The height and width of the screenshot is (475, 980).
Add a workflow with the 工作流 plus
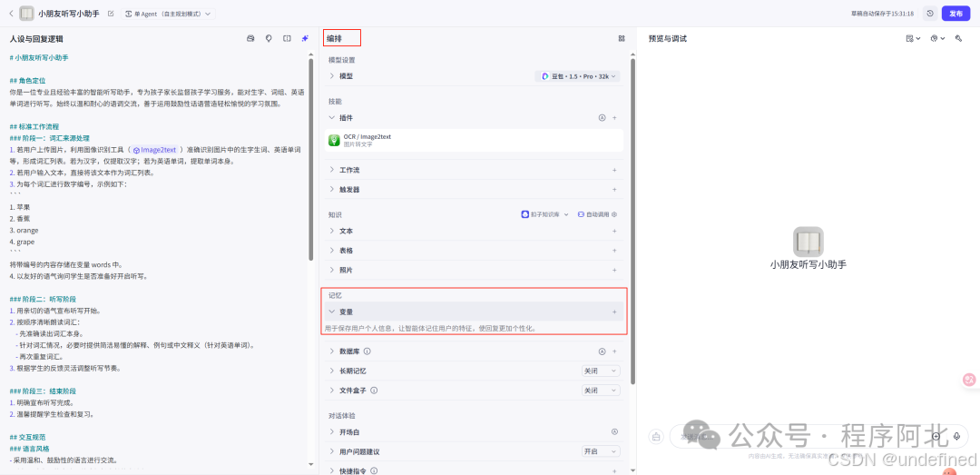click(x=614, y=170)
